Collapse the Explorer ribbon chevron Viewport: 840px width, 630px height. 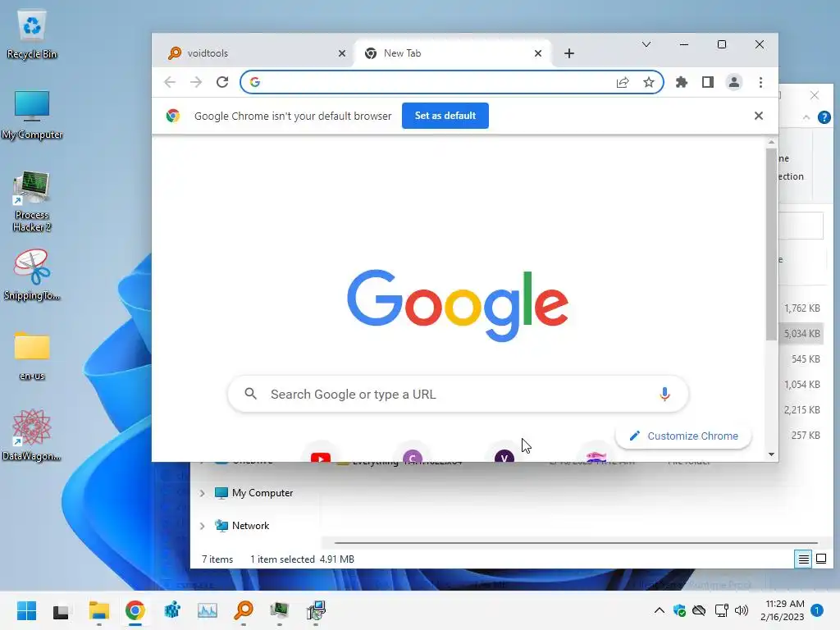(806, 117)
